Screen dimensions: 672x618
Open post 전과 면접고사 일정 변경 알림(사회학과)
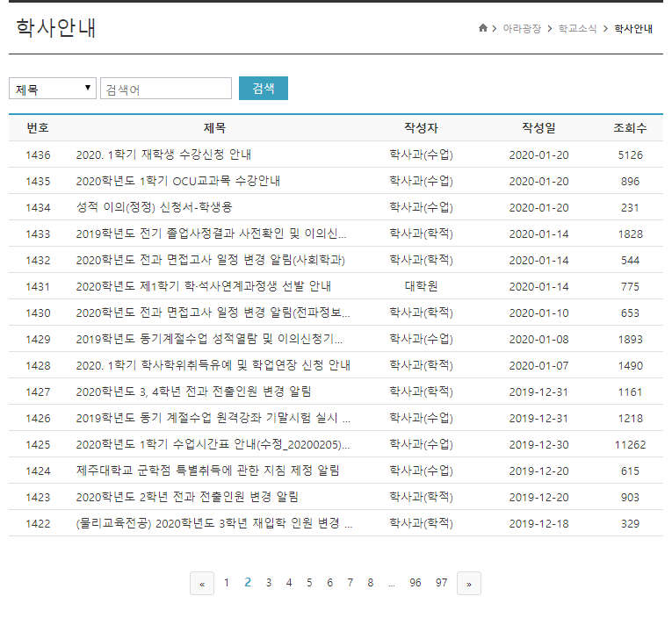point(211,261)
